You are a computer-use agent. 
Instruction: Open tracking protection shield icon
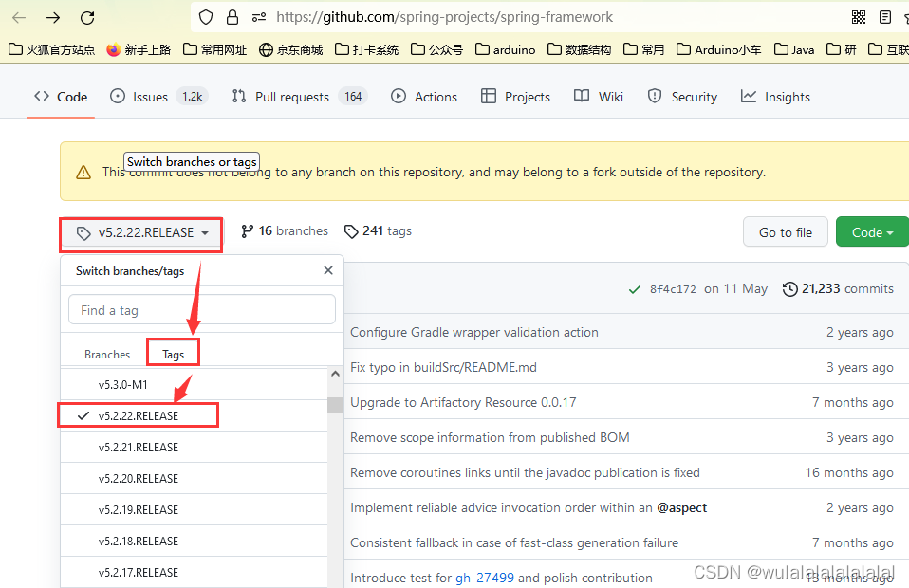(x=206, y=17)
